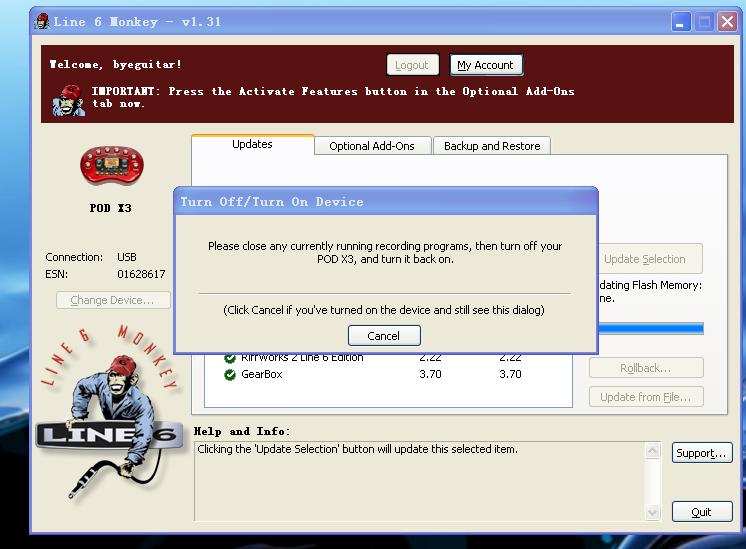Click the monkey icon in the welcome banner
Viewport: 746px width, 549px height.
pos(69,100)
